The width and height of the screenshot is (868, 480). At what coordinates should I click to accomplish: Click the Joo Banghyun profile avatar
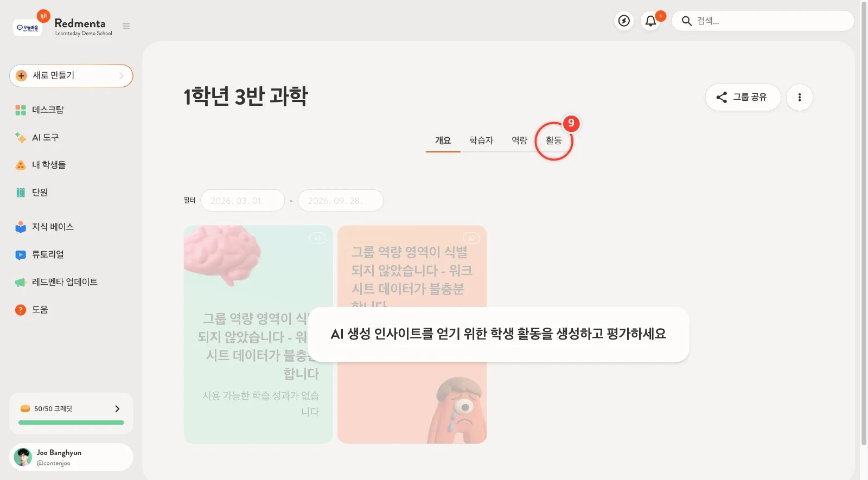[x=23, y=457]
